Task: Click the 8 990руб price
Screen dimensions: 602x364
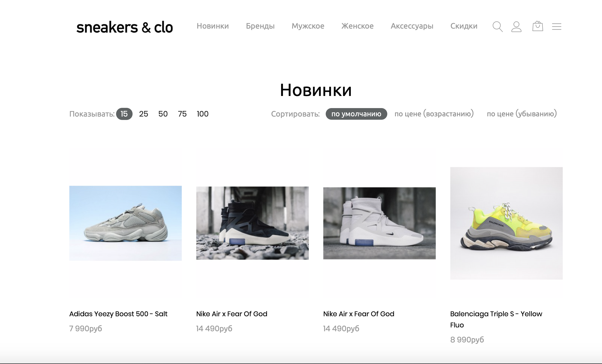Action: pyautogui.click(x=467, y=340)
